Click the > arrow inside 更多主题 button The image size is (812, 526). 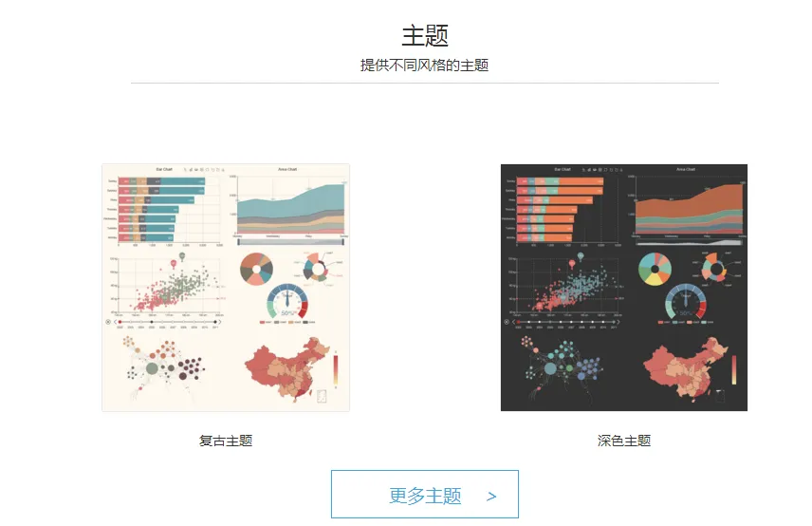491,497
